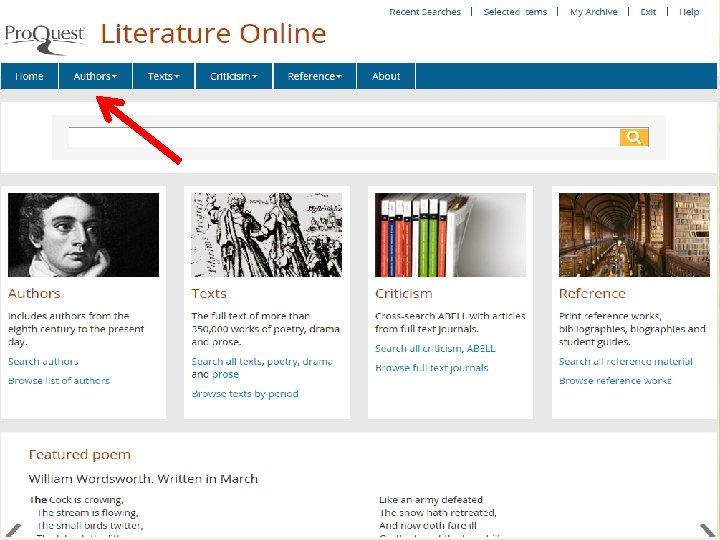Click the Literature Online title
720x540 pixels.
(x=214, y=34)
